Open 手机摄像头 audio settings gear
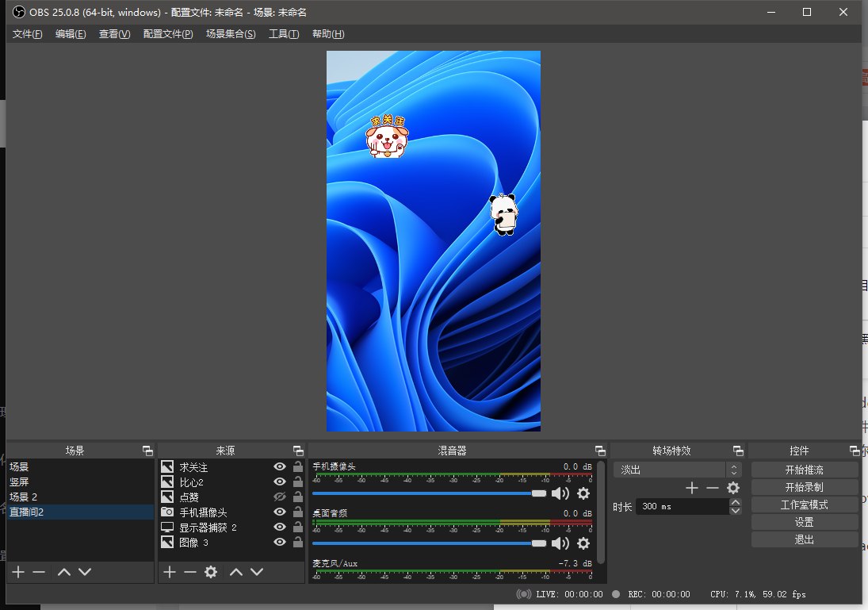Image resolution: width=868 pixels, height=610 pixels. 583,493
